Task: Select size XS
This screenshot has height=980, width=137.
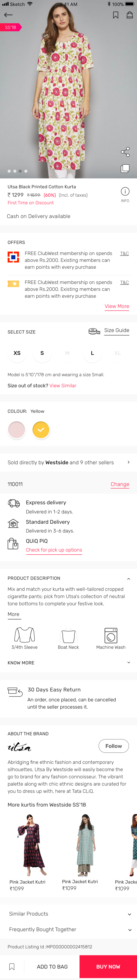Action: 17,353
